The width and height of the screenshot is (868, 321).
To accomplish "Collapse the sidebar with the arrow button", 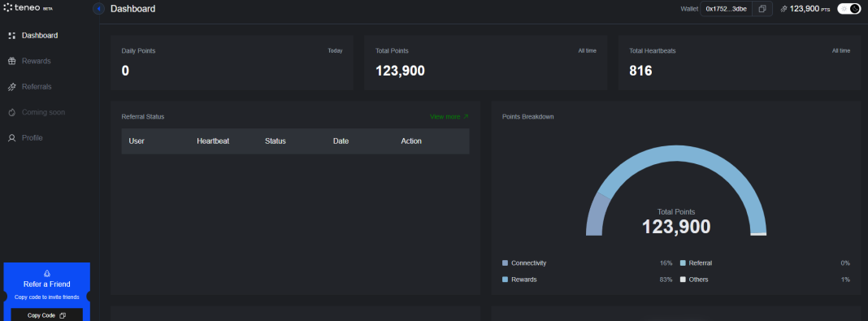I will (x=98, y=9).
